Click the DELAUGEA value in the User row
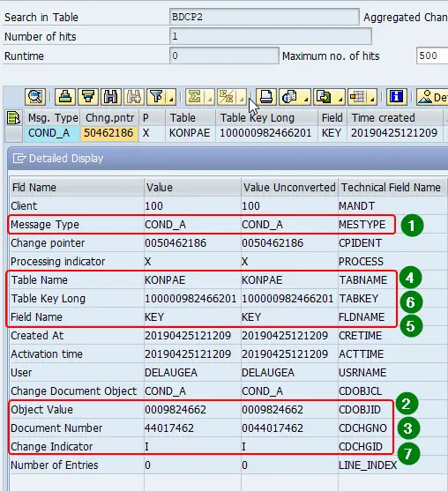448x491 pixels. 171,372
